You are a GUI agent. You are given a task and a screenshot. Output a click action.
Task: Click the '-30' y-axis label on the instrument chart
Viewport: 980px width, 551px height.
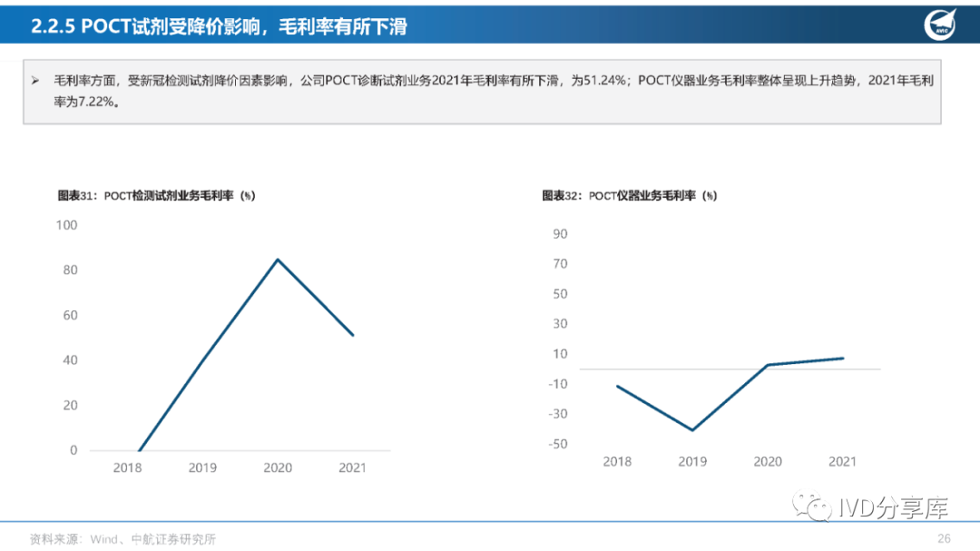pyautogui.click(x=557, y=414)
